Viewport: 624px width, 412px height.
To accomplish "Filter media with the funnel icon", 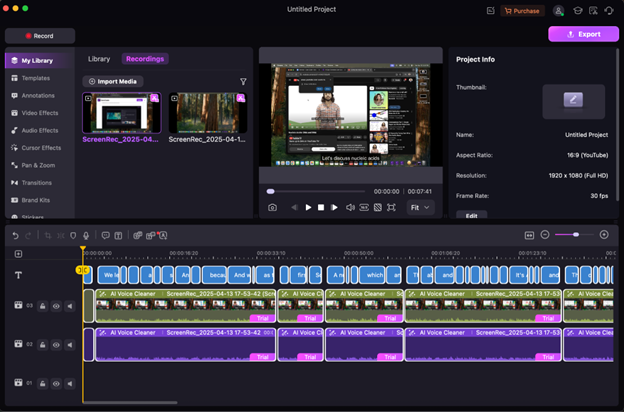I will [x=243, y=82].
